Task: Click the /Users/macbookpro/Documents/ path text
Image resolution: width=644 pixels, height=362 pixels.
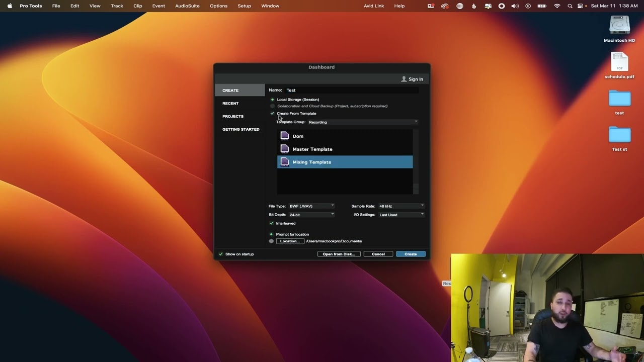Action: click(x=334, y=241)
